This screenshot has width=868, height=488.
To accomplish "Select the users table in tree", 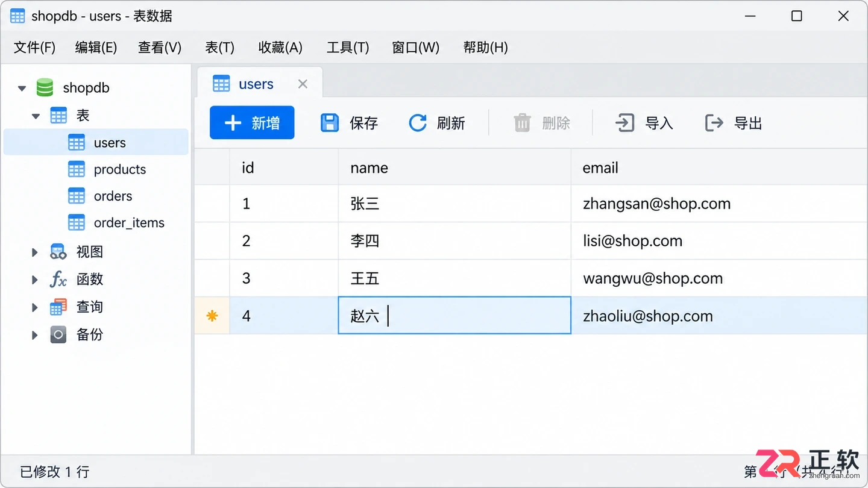I will click(x=96, y=143).
